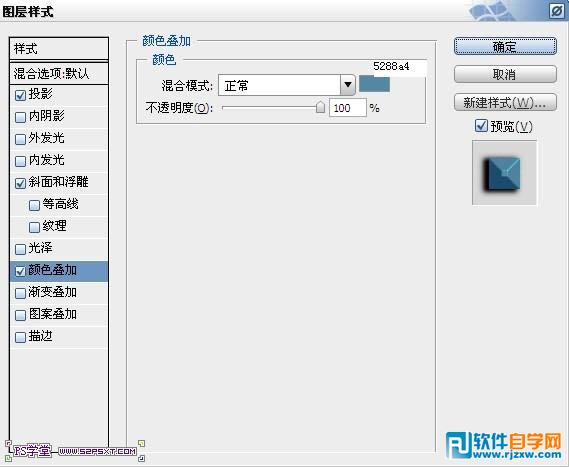
Task: Select the 样式 styles list header
Action: pyautogui.click(x=59, y=49)
